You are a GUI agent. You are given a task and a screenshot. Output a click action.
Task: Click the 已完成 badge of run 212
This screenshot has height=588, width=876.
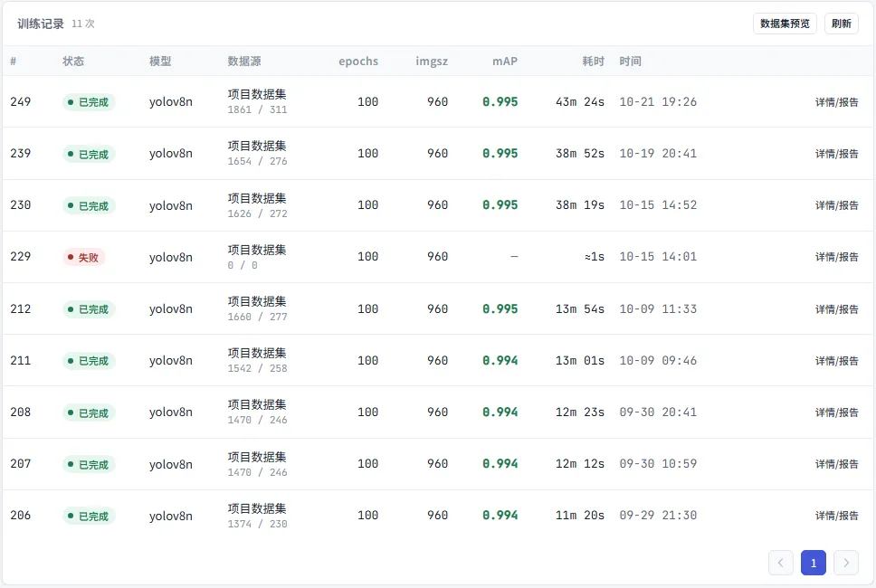point(89,308)
